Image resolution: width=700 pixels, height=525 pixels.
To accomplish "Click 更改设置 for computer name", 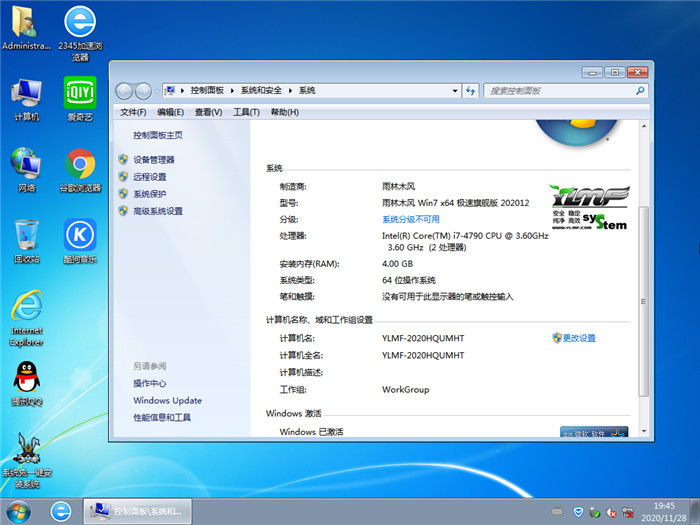I will (579, 338).
